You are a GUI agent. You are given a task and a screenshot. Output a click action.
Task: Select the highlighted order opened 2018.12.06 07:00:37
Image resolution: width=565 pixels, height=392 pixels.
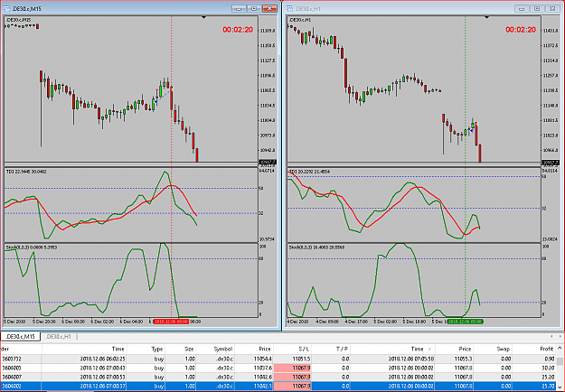278,386
